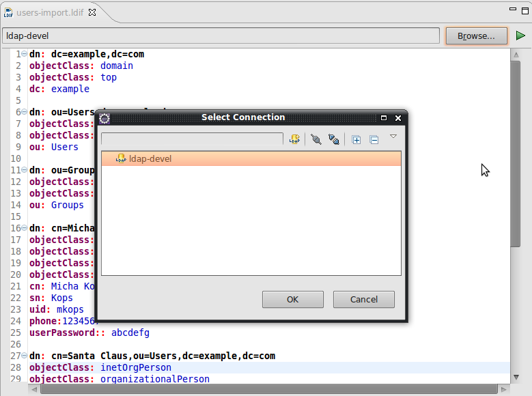The height and width of the screenshot is (396, 532).
Task: Click the Collapse All icon in dialog
Action: pyautogui.click(x=374, y=139)
